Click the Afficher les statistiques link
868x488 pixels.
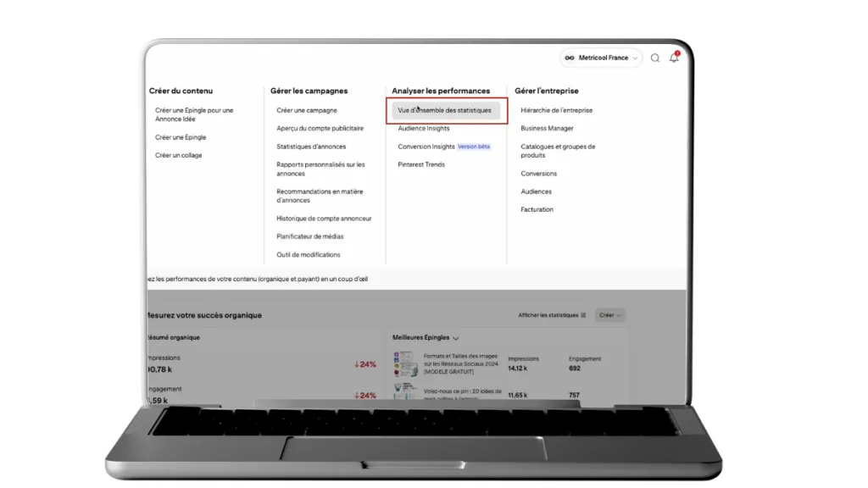coord(548,315)
